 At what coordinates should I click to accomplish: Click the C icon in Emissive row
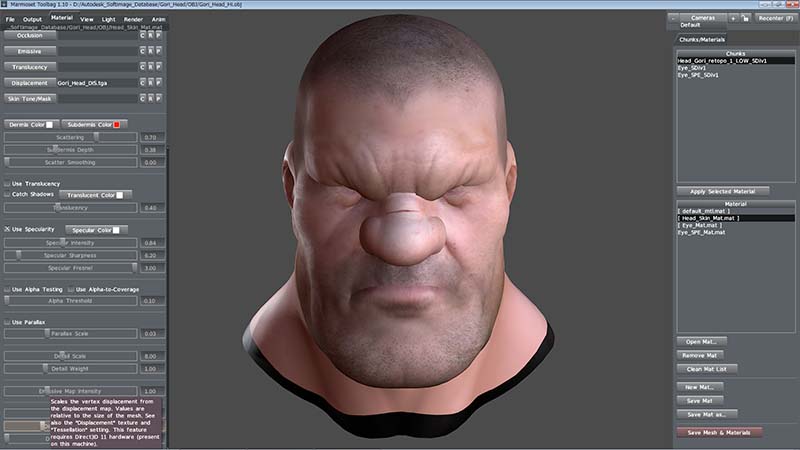pyautogui.click(x=142, y=51)
